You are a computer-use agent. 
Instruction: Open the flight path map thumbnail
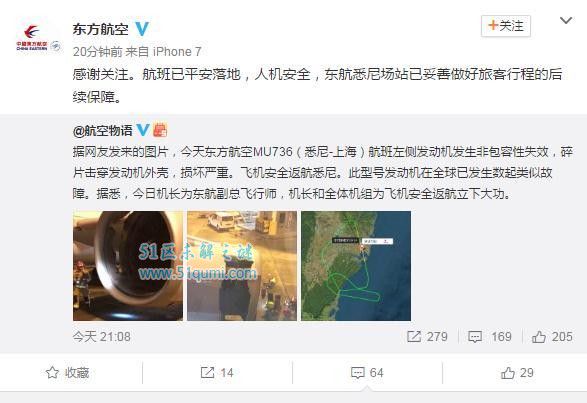tap(356, 266)
